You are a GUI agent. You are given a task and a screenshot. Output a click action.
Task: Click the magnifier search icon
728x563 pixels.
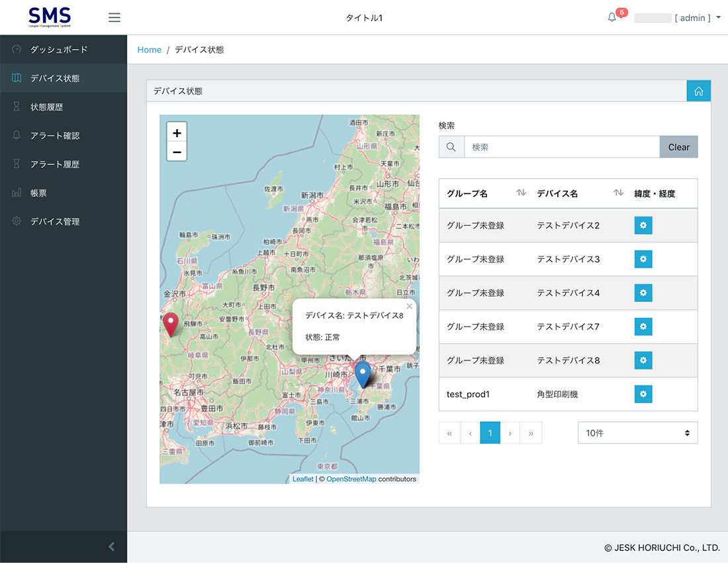pos(451,147)
